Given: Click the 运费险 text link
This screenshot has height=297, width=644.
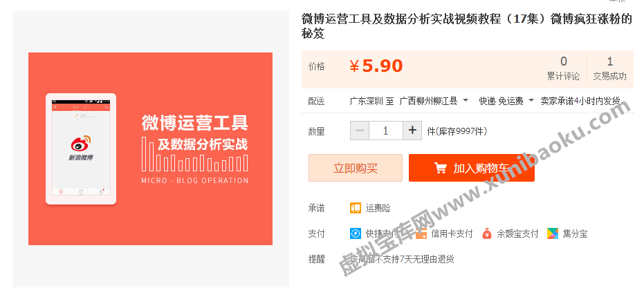Looking at the screenshot, I should (378, 208).
